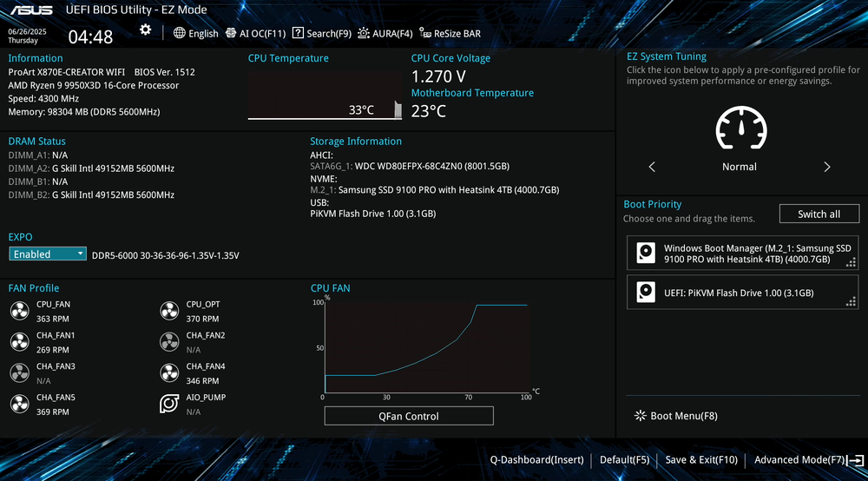The image size is (868, 481).
Task: Open Boot Menu(F8)
Action: [676, 416]
